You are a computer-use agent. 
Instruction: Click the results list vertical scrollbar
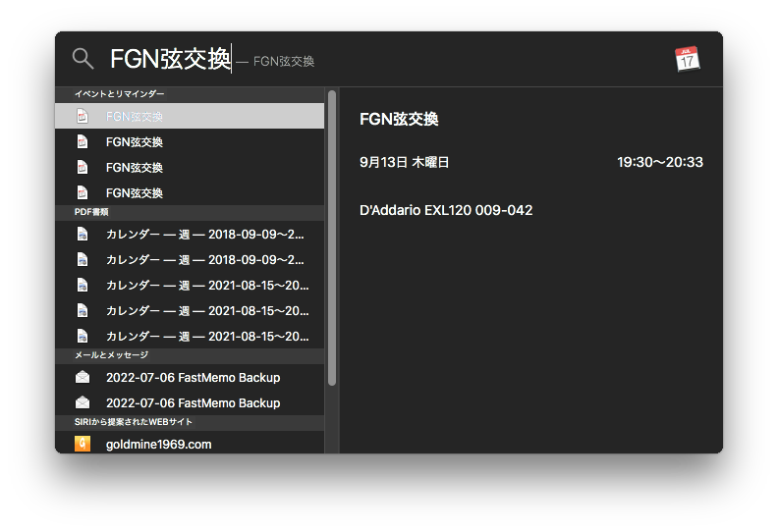point(332,238)
